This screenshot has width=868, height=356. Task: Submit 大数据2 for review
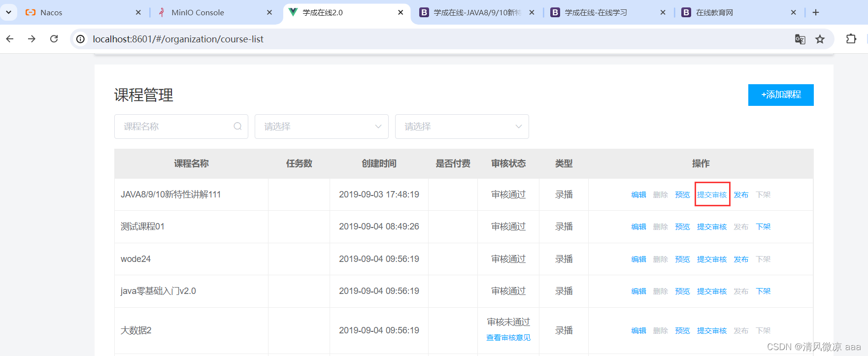tap(712, 330)
